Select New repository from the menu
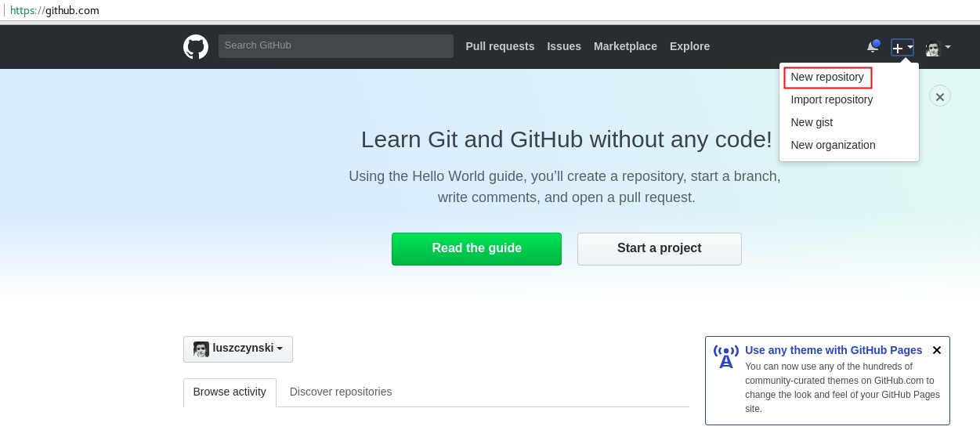This screenshot has height=430, width=980. tap(827, 78)
